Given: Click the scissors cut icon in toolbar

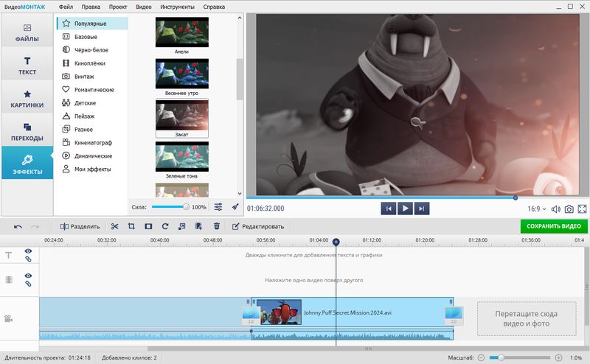Looking at the screenshot, I should tap(114, 226).
